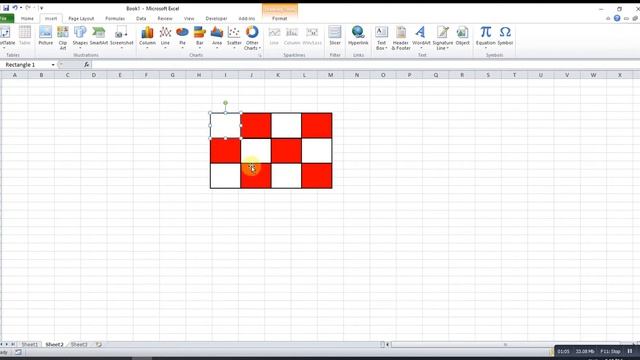This screenshot has width=640, height=360.
Task: Switch to Sheet3 worksheet tab
Action: coord(79,344)
